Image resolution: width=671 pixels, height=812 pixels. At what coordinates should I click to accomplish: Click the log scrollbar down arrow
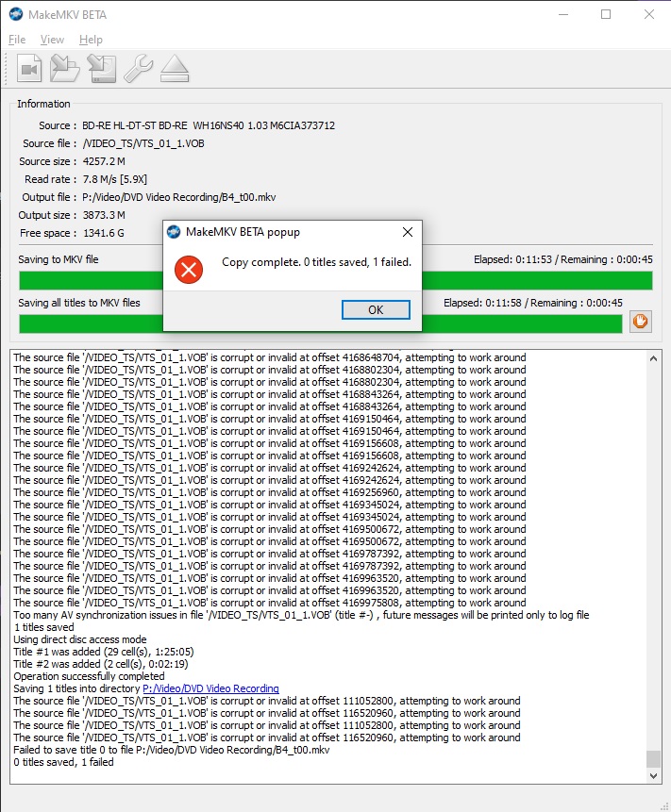point(653,776)
